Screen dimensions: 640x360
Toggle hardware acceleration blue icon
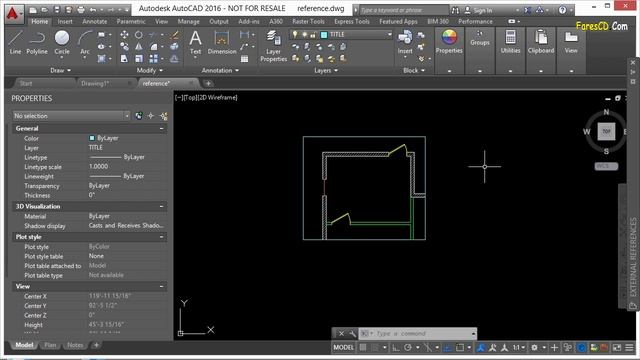point(582,347)
